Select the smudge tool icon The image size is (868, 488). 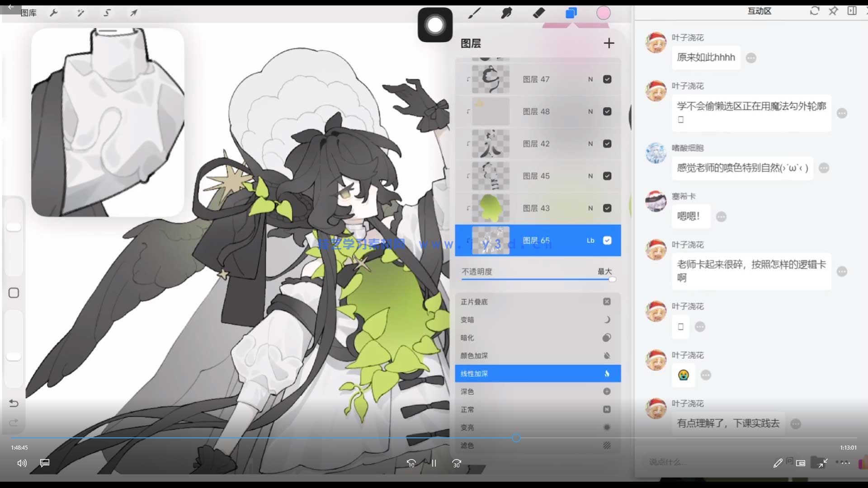tap(506, 13)
